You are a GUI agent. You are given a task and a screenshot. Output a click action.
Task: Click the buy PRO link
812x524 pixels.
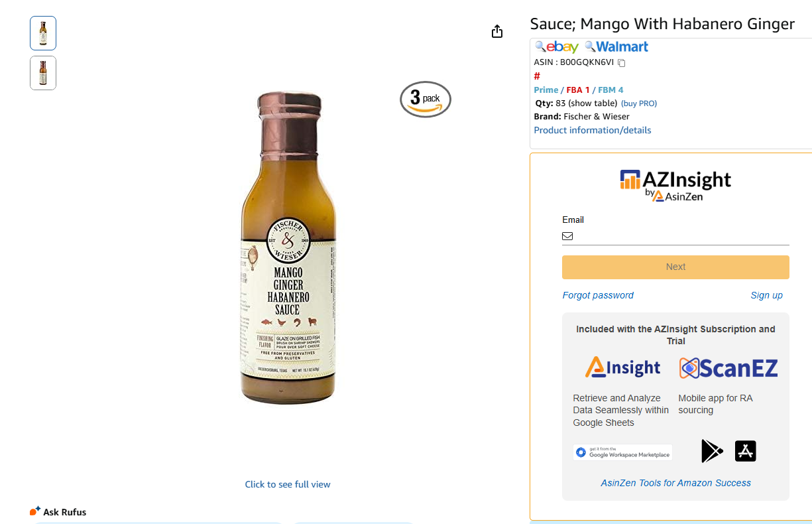click(x=639, y=103)
